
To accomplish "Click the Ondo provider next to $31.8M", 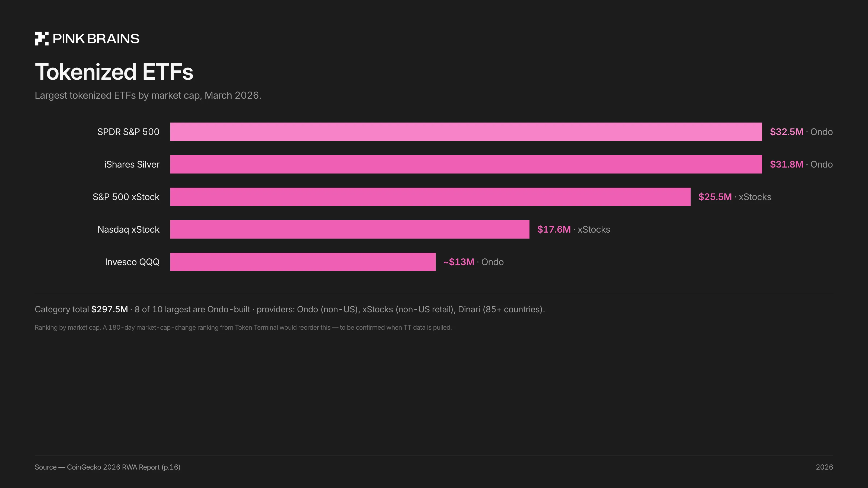I will click(822, 164).
